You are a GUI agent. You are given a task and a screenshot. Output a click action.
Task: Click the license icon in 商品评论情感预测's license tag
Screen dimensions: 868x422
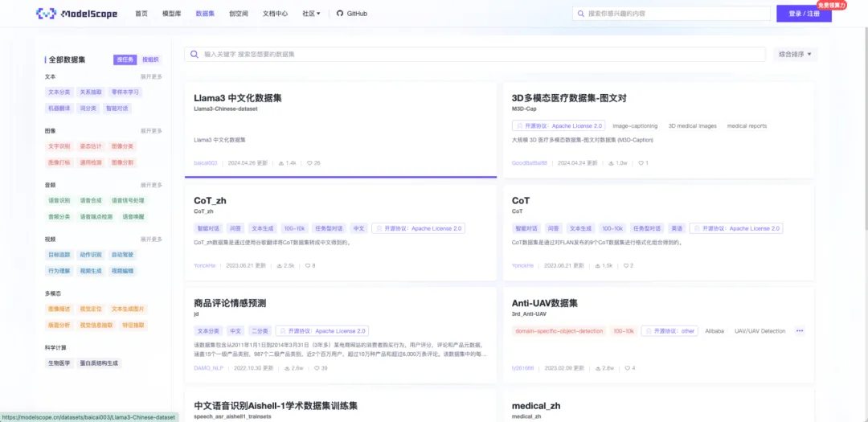coord(283,331)
